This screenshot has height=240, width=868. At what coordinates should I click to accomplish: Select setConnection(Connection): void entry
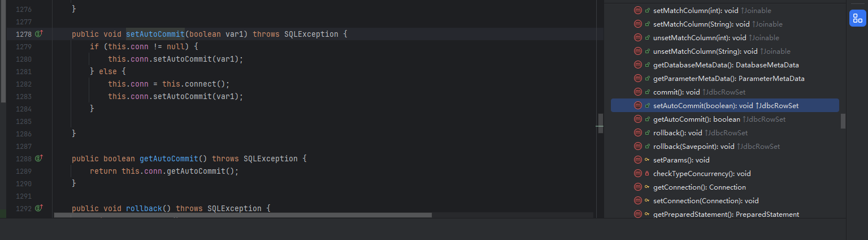click(x=705, y=201)
